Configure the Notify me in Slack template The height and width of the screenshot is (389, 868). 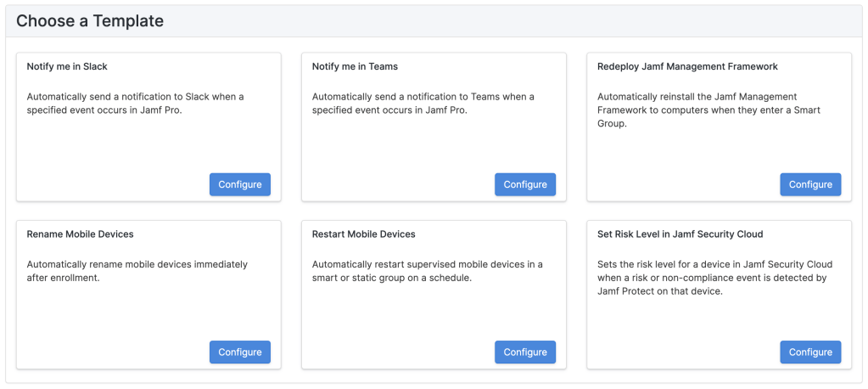point(239,184)
